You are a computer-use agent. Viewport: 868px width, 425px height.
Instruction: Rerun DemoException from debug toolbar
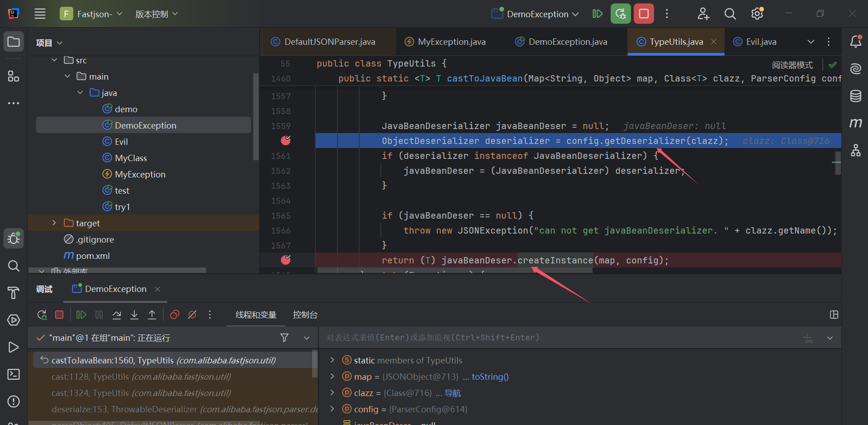42,315
